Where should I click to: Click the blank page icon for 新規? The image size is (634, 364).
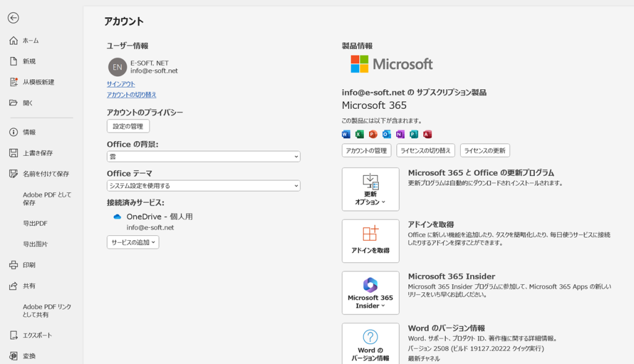[x=14, y=61]
